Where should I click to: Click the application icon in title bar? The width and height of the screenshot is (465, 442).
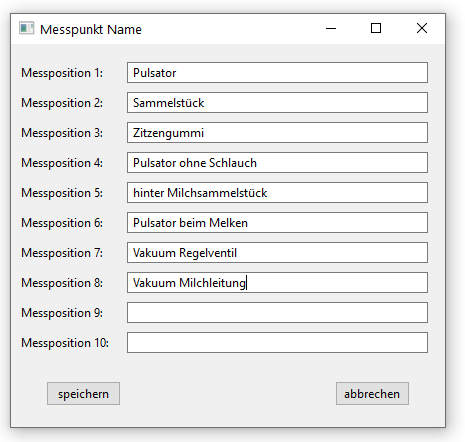tap(26, 28)
